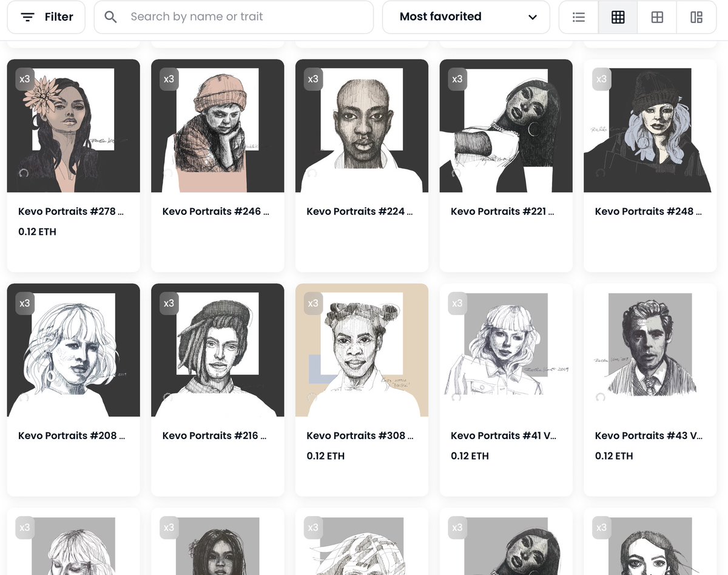Click the Kevo Portraits #208 title
This screenshot has height=575, width=728.
point(71,435)
